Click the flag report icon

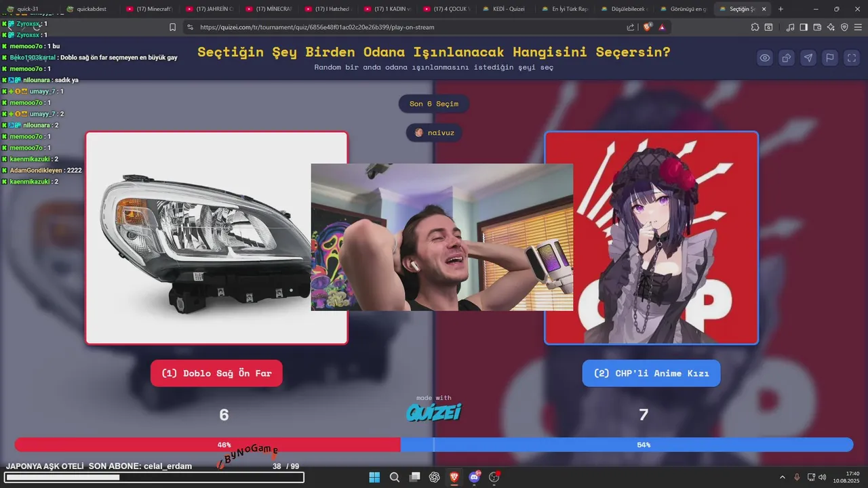pyautogui.click(x=830, y=58)
